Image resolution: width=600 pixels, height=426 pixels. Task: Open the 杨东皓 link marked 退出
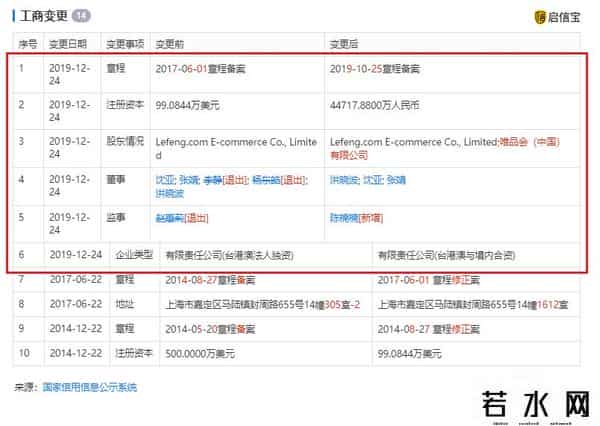click(x=266, y=180)
